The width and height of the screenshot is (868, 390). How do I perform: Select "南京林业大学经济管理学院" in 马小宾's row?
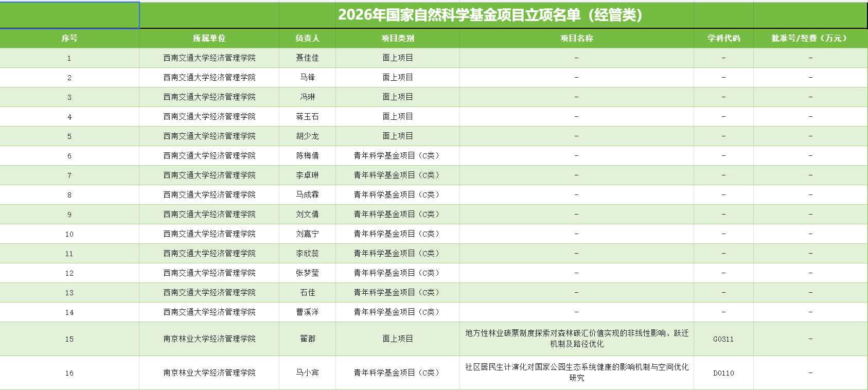click(209, 373)
